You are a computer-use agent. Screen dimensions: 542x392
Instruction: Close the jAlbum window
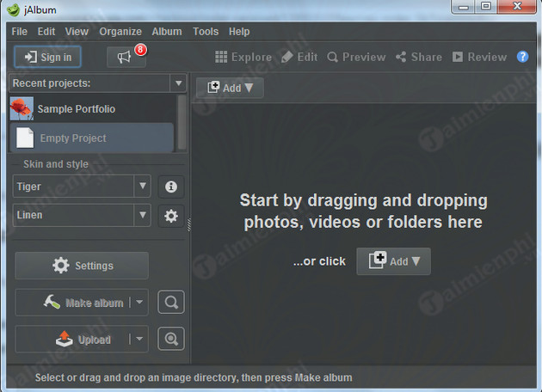pos(517,7)
